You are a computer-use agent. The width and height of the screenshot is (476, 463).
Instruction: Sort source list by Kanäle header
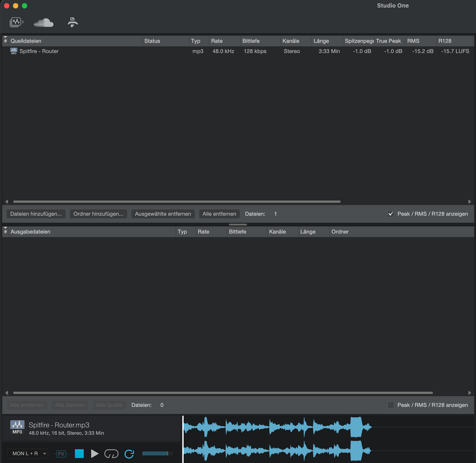click(x=296, y=41)
